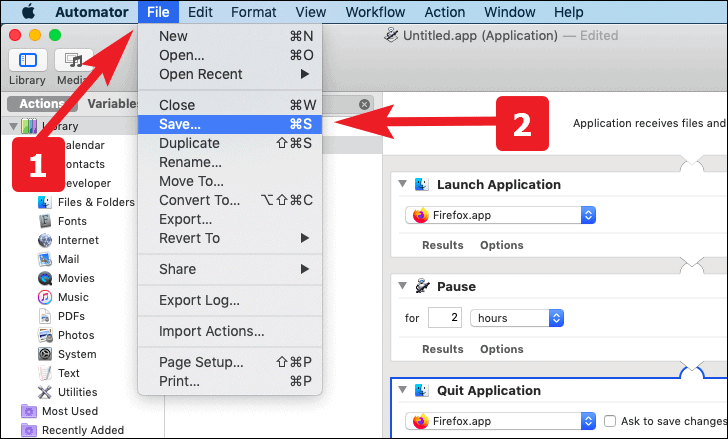The height and width of the screenshot is (439, 728).
Task: Click the Untitled.app document icon in the title bar
Action: click(x=391, y=35)
